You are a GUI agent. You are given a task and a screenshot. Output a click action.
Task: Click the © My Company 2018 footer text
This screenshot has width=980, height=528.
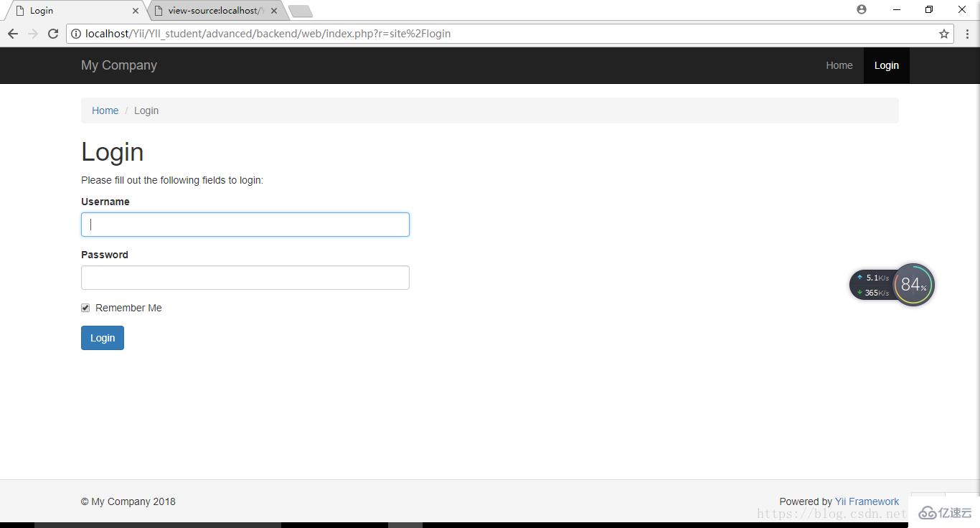[128, 501]
